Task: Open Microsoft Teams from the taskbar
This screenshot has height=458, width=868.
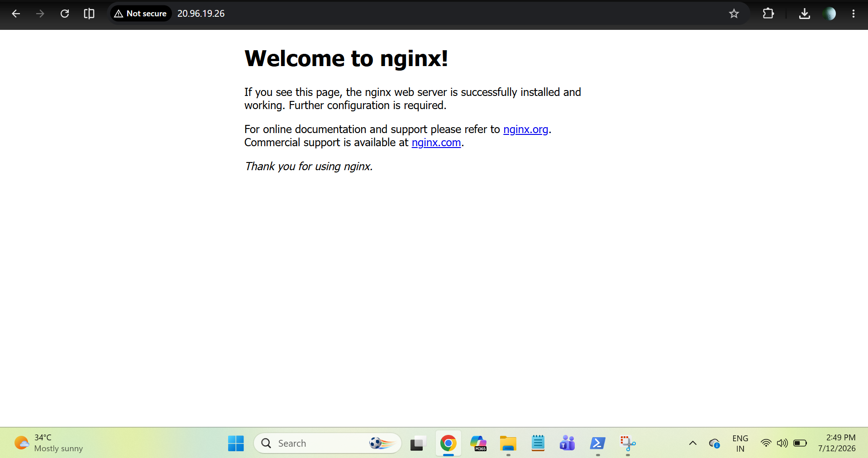Action: [x=568, y=444]
